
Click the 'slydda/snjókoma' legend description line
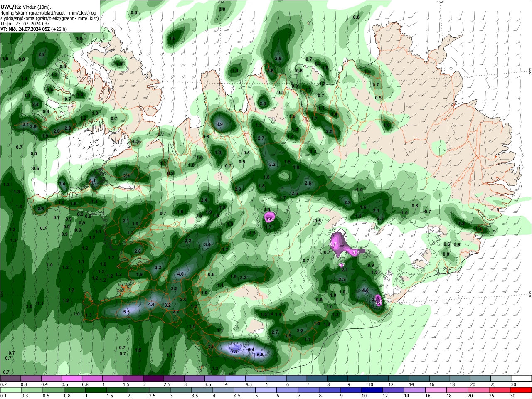(x=49, y=18)
